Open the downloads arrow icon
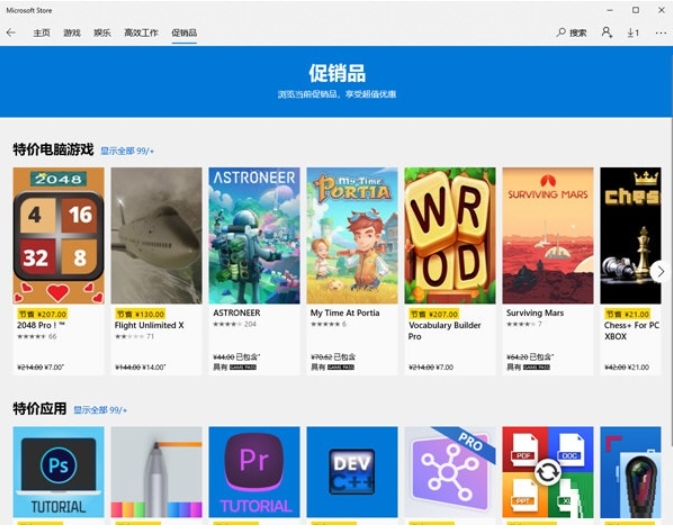 (633, 33)
